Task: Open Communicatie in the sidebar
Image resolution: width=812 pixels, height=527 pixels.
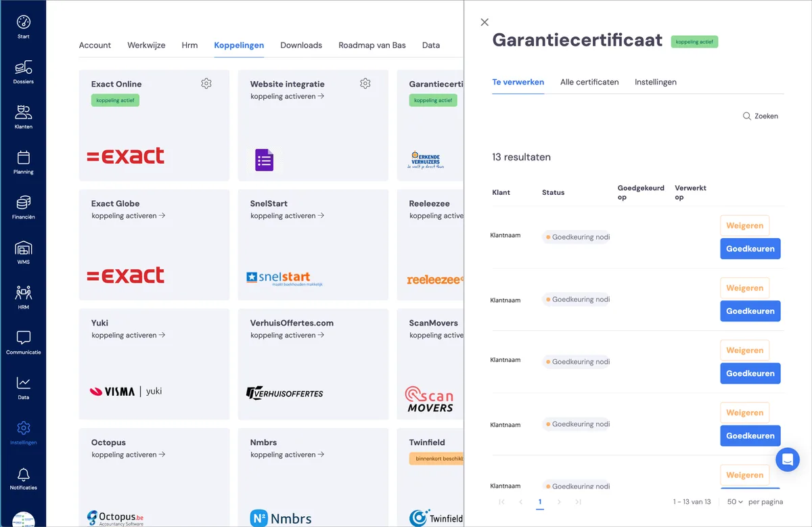Action: (x=23, y=343)
